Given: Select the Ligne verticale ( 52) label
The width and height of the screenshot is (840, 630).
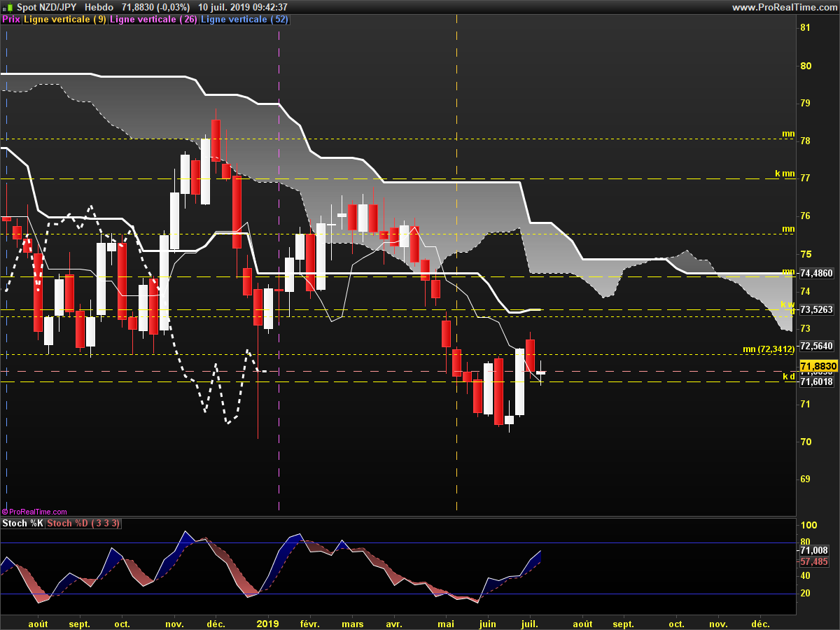Looking at the screenshot, I should (245, 20).
